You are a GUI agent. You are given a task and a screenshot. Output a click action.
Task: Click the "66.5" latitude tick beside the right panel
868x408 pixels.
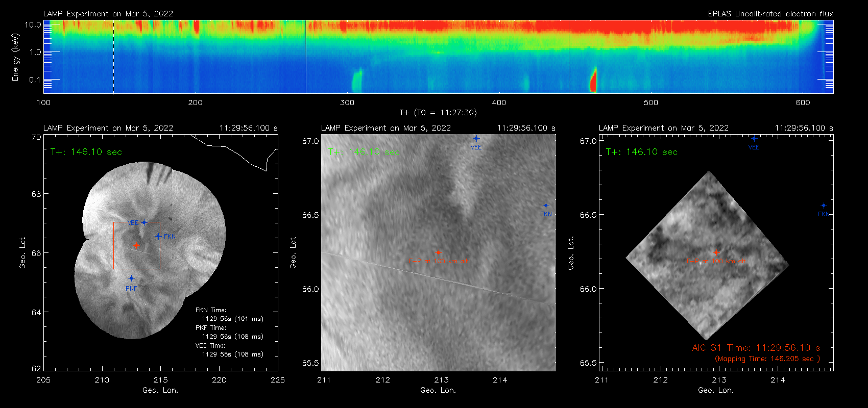tap(588, 215)
